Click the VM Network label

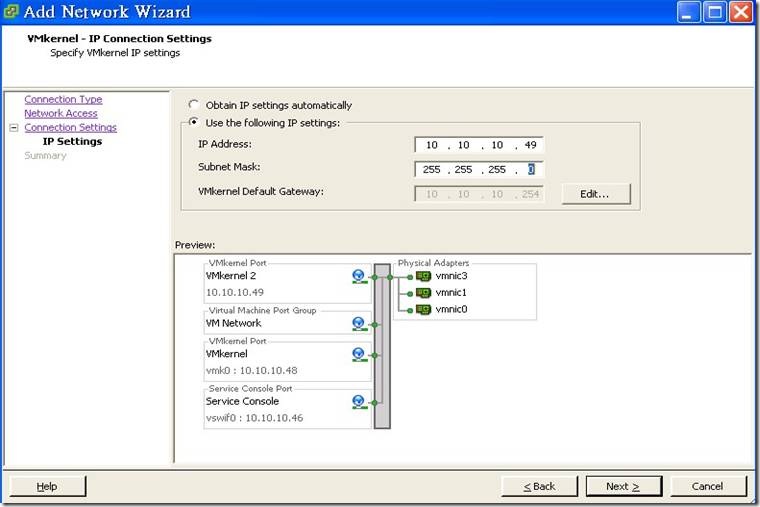(x=234, y=323)
